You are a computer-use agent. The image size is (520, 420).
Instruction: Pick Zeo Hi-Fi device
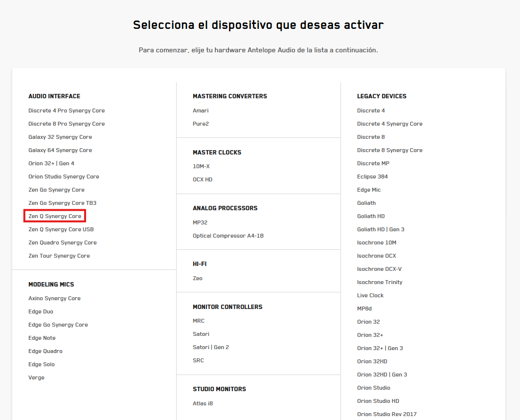tap(198, 278)
